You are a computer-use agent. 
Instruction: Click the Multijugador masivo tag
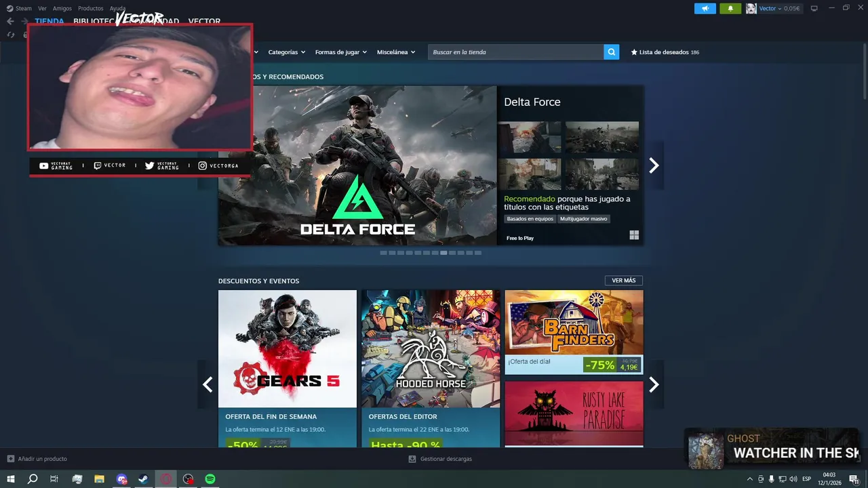(x=584, y=219)
